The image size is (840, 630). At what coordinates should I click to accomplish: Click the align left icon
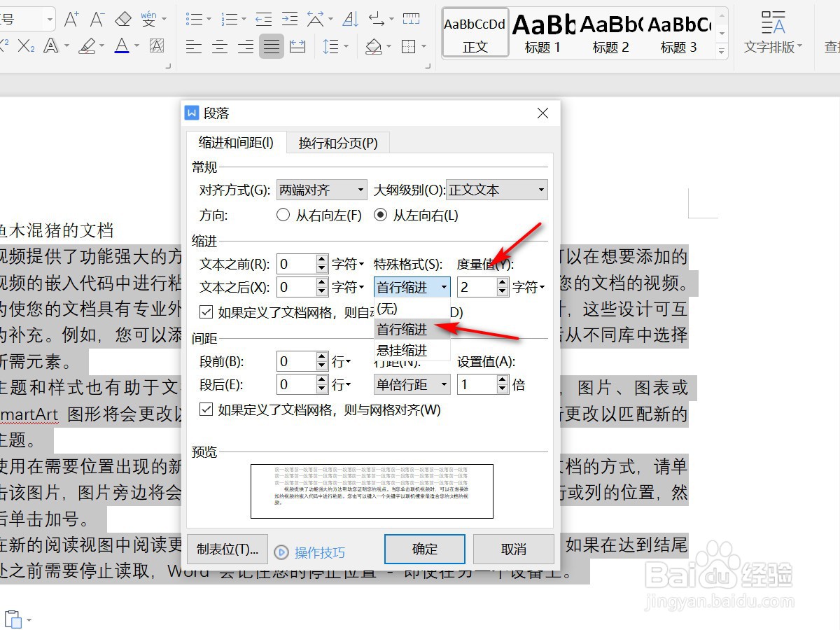point(194,47)
